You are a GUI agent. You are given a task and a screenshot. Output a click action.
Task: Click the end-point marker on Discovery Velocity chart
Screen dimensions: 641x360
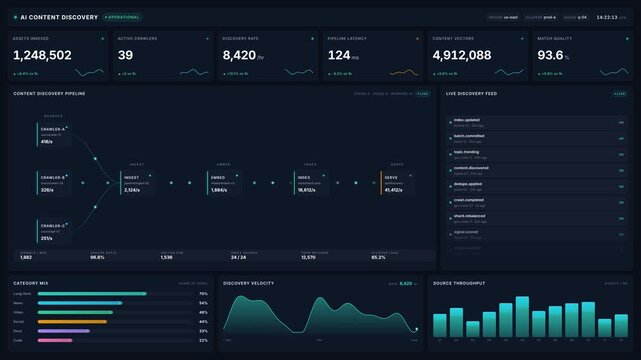pyautogui.click(x=417, y=329)
